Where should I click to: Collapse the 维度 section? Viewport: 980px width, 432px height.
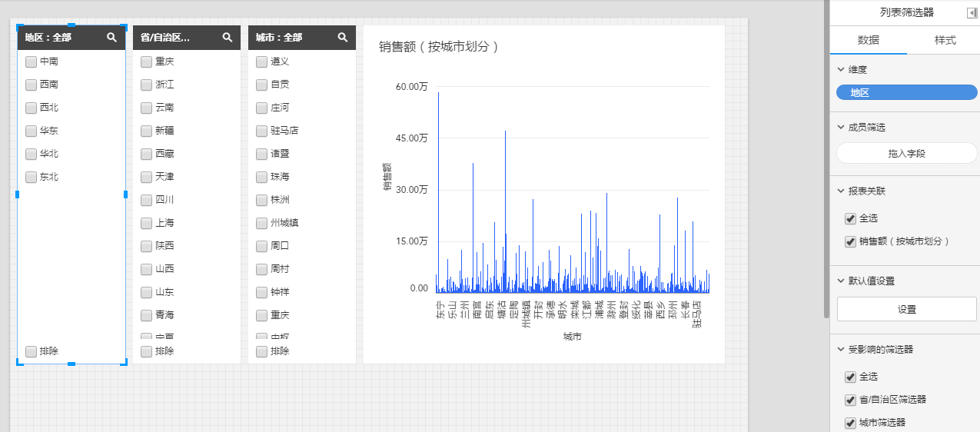pos(841,69)
